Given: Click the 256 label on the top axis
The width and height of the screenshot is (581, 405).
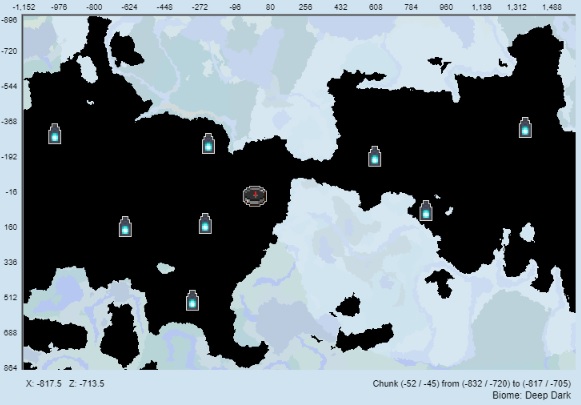Looking at the screenshot, I should point(305,7).
